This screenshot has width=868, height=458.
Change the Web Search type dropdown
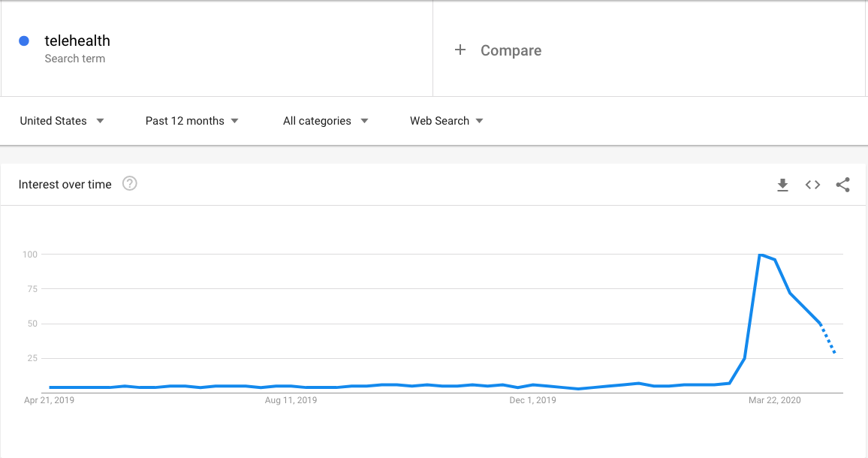coord(446,121)
